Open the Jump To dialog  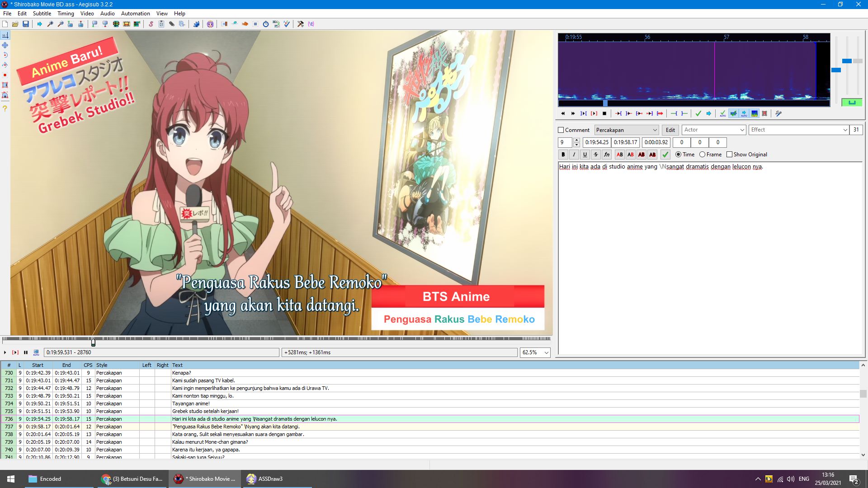[40, 24]
